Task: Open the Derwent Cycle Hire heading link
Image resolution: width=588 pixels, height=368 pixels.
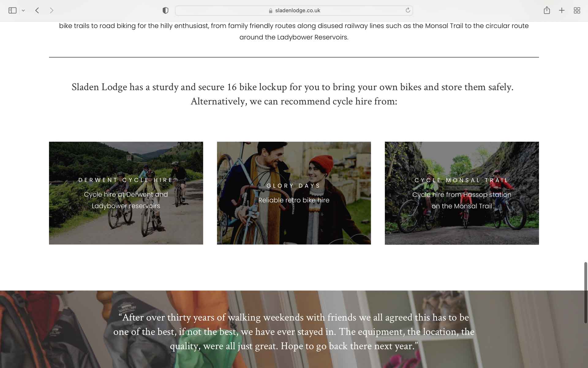Action: [x=126, y=180]
